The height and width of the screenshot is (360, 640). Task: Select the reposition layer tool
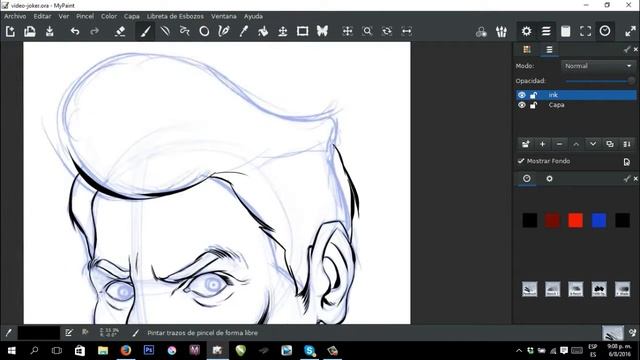click(x=282, y=31)
